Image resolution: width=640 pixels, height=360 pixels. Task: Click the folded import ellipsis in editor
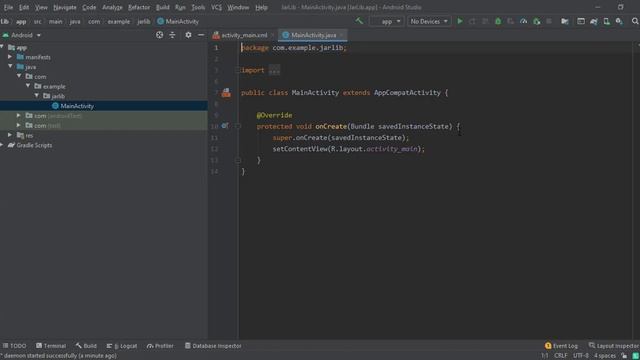274,70
